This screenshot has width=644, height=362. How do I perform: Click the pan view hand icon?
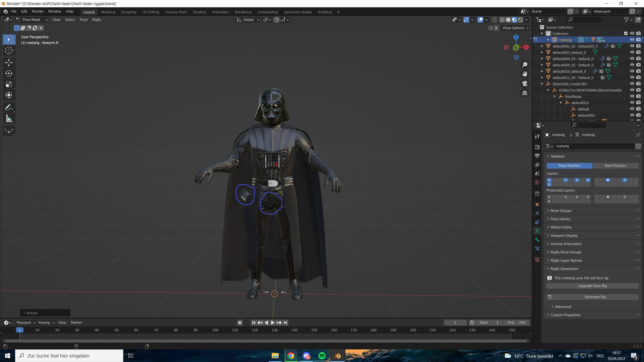tap(525, 74)
